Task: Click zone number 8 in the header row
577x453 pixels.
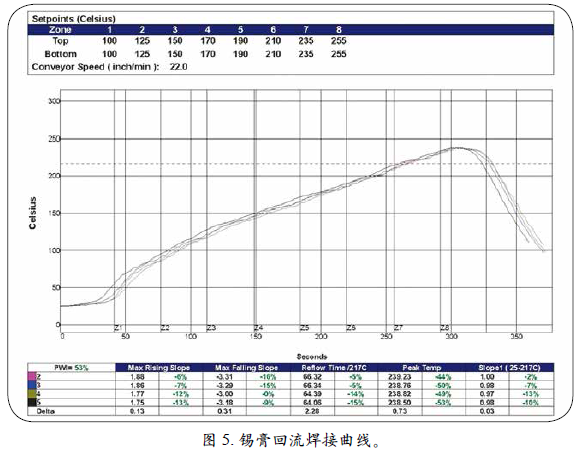Action: click(x=339, y=30)
